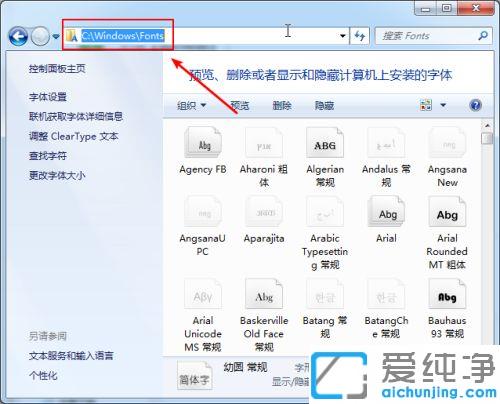This screenshot has height=404, width=500.
Task: Maximize the Fonts window
Action: coord(447,8)
